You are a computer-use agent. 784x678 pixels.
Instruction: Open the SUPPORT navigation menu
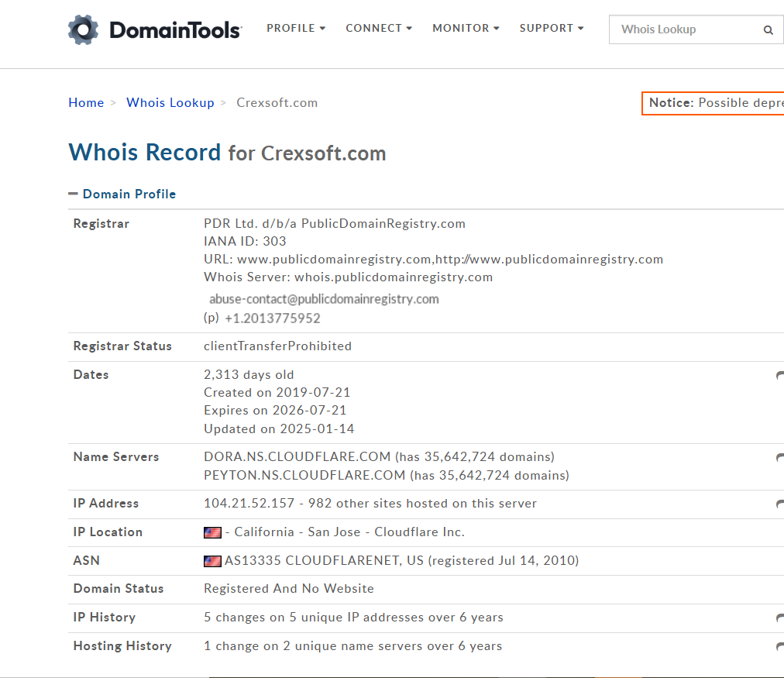pyautogui.click(x=552, y=28)
